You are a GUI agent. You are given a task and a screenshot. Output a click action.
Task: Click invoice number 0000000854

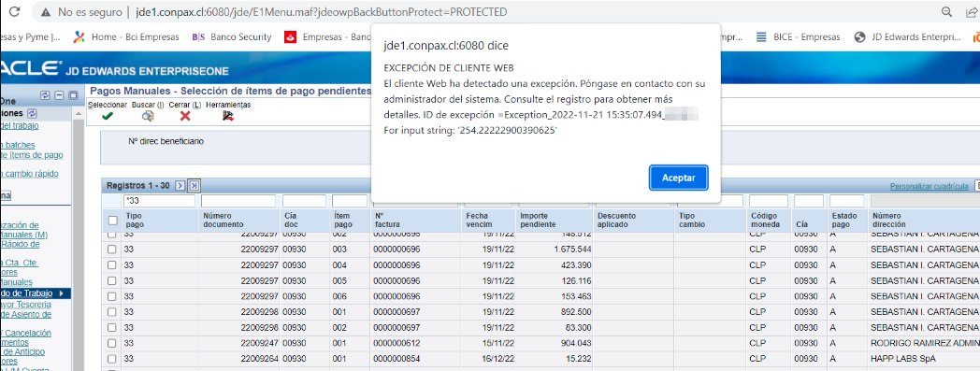pyautogui.click(x=415, y=359)
